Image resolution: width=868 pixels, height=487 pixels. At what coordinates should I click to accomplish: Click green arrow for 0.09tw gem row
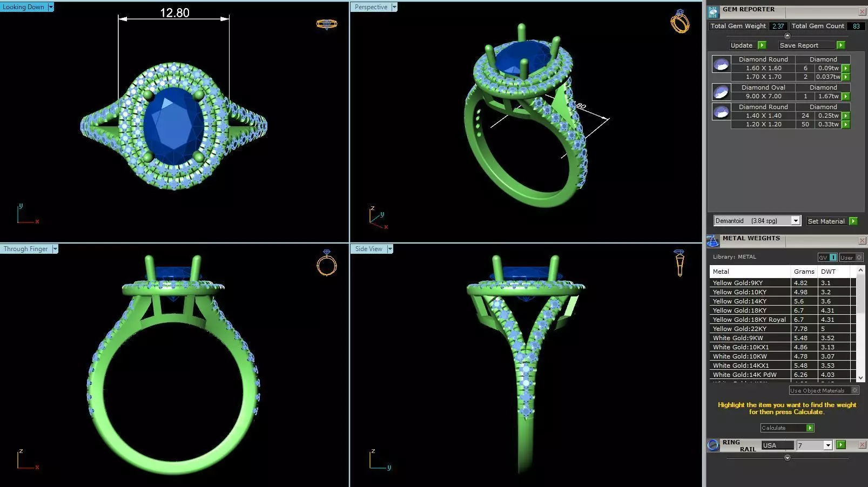click(846, 69)
